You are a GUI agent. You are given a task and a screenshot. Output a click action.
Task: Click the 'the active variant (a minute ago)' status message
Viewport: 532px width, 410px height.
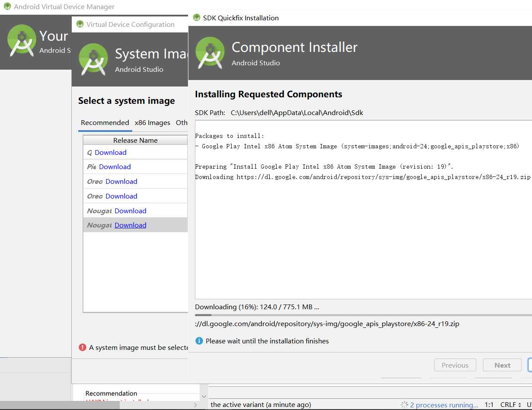click(x=261, y=405)
